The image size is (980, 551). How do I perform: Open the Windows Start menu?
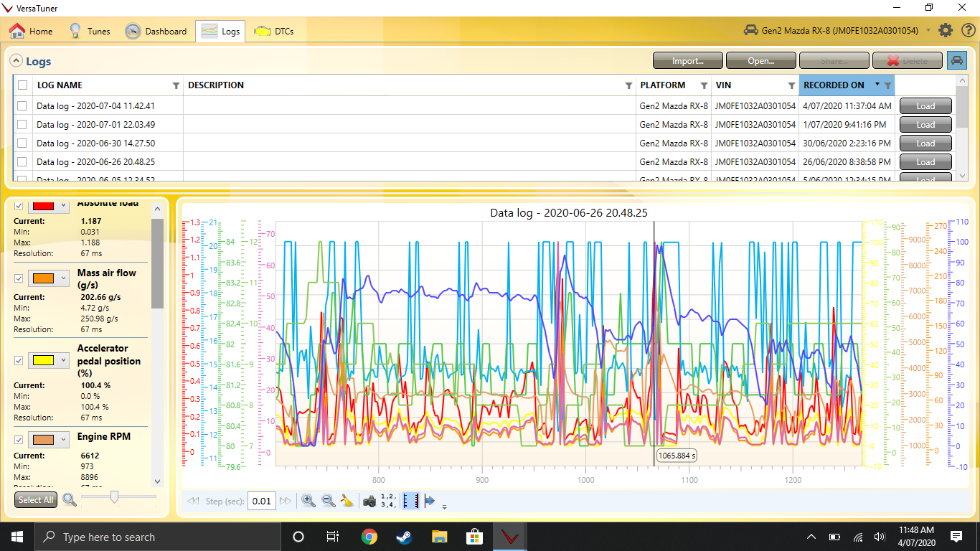pyautogui.click(x=17, y=537)
